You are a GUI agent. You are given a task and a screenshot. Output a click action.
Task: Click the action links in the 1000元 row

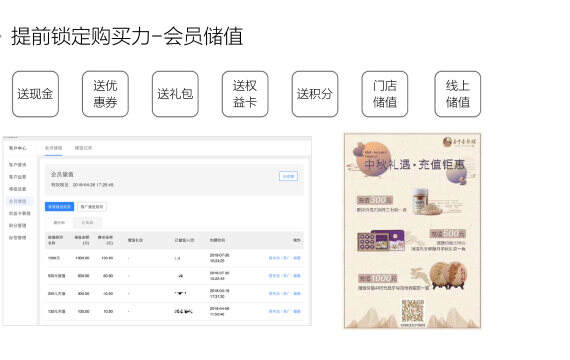(285, 258)
